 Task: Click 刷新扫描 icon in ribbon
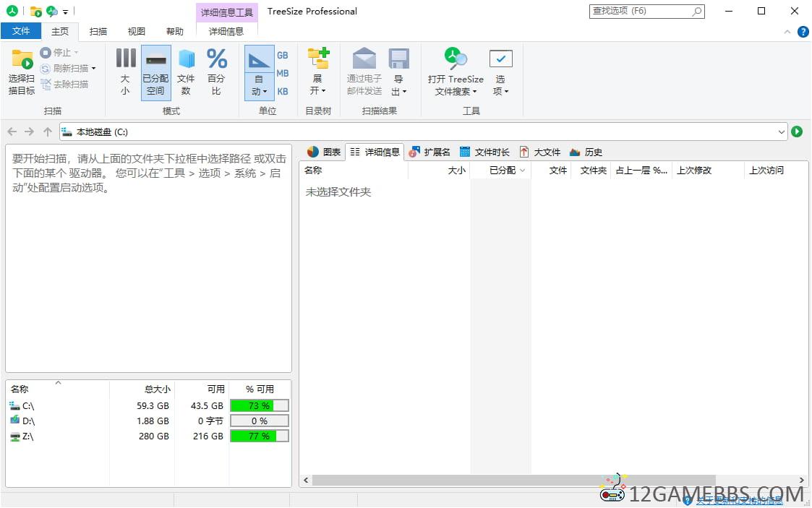tap(46, 68)
